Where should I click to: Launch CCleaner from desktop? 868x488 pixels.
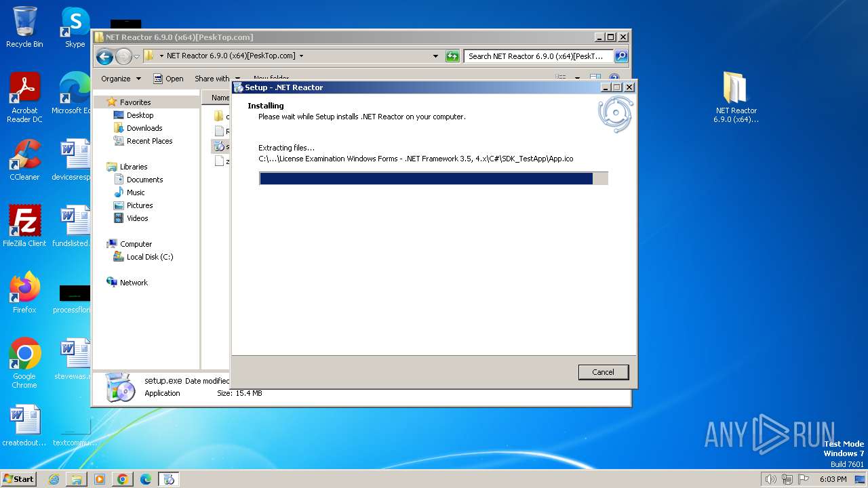coord(24,161)
